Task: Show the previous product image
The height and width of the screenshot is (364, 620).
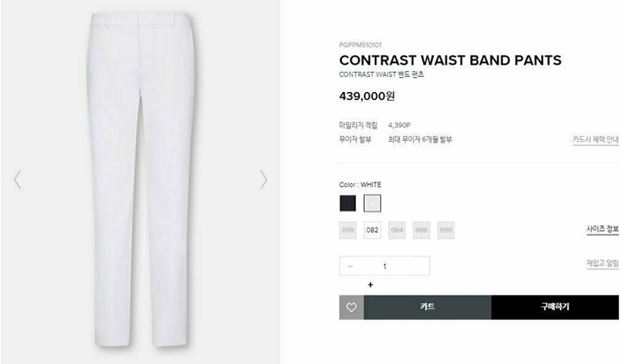Action: pos(18,180)
